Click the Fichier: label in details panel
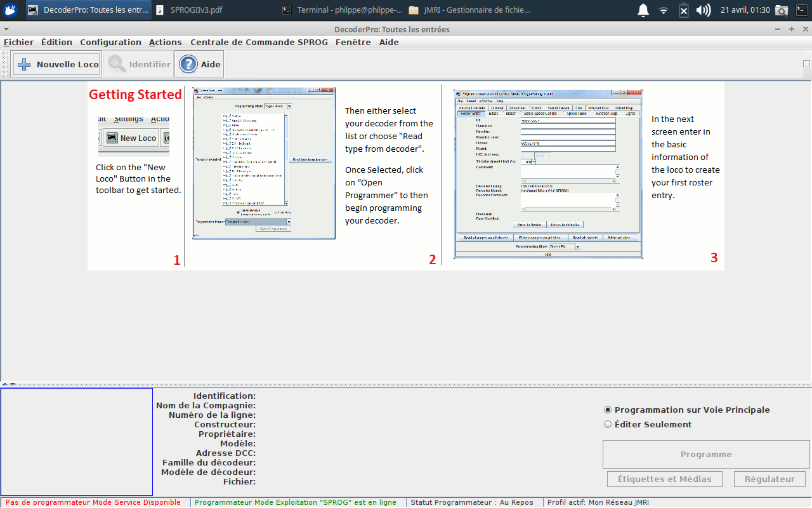Screen dimensions: 812x508 [239, 482]
